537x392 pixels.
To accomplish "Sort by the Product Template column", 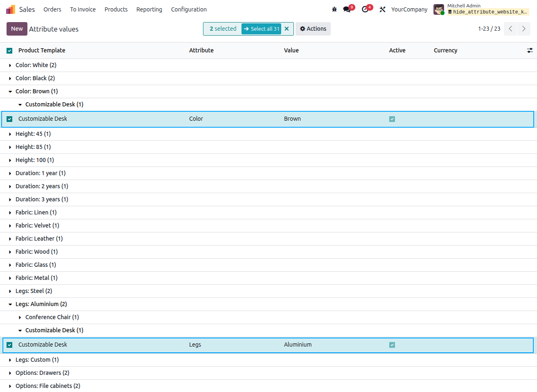I will click(42, 50).
